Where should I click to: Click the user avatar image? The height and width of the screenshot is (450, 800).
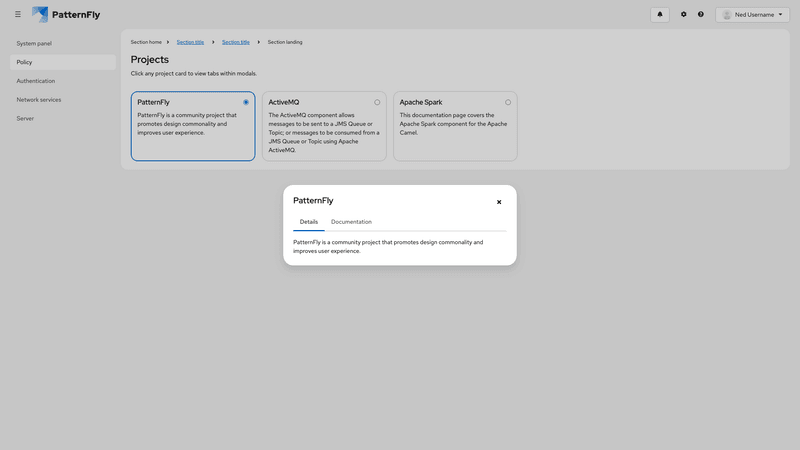[x=727, y=14]
